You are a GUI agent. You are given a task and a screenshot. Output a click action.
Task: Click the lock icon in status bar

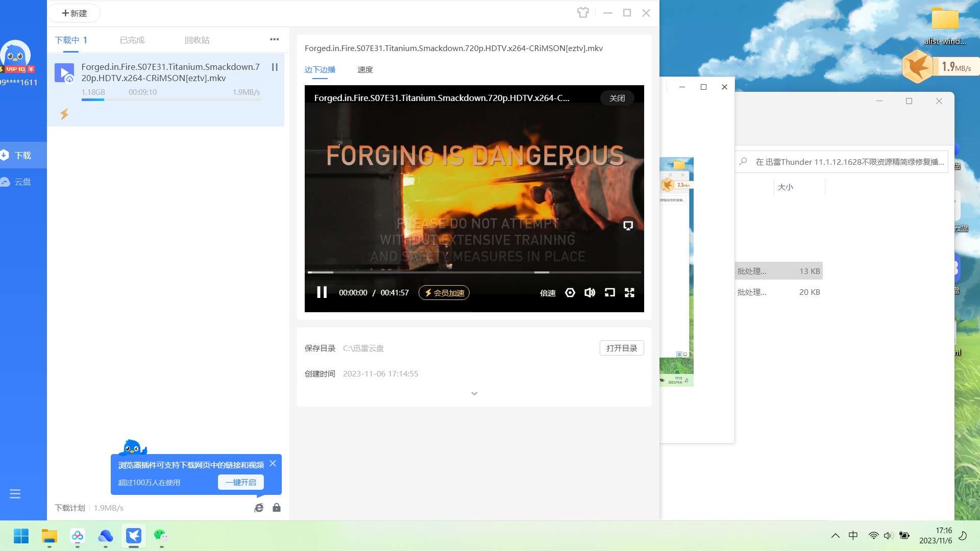click(276, 508)
